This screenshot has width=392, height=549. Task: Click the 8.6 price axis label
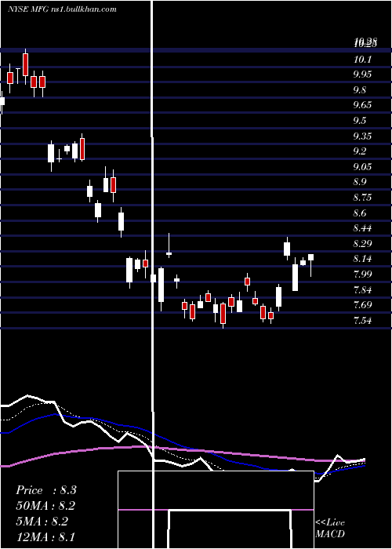(x=360, y=213)
